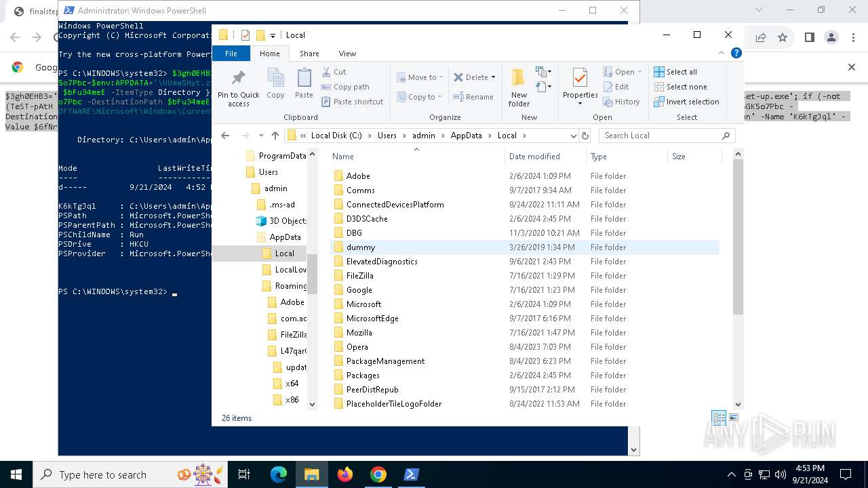Open the Explorer Help question mark

pos(736,53)
